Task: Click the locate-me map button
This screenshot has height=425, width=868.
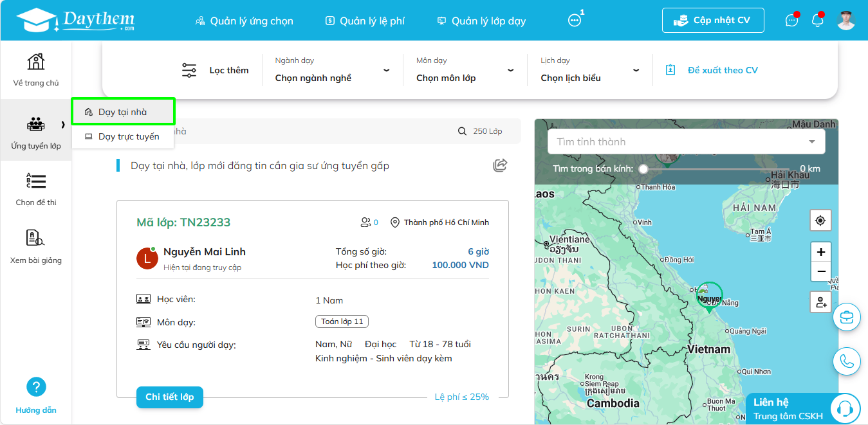Action: [x=820, y=221]
